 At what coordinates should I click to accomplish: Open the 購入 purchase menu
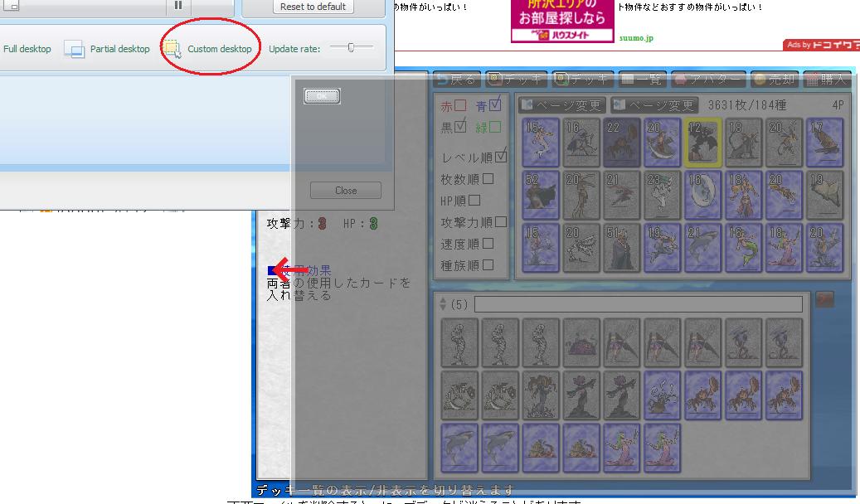pyautogui.click(x=826, y=80)
